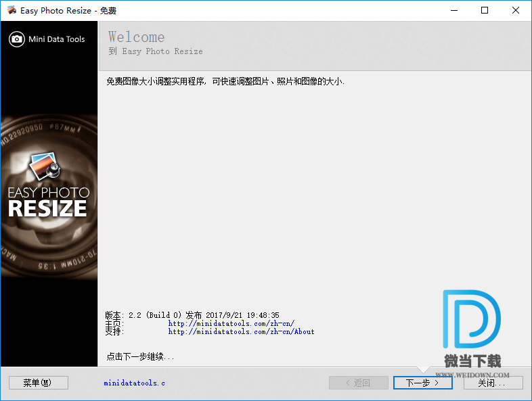Minimize the Easy Photo Resize window
The width and height of the screenshot is (532, 401).
[454, 11]
